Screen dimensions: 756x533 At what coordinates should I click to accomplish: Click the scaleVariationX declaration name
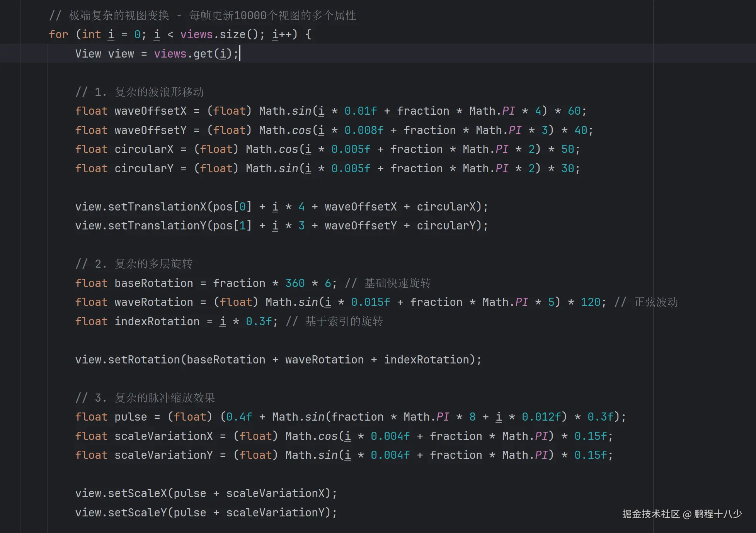(x=163, y=436)
